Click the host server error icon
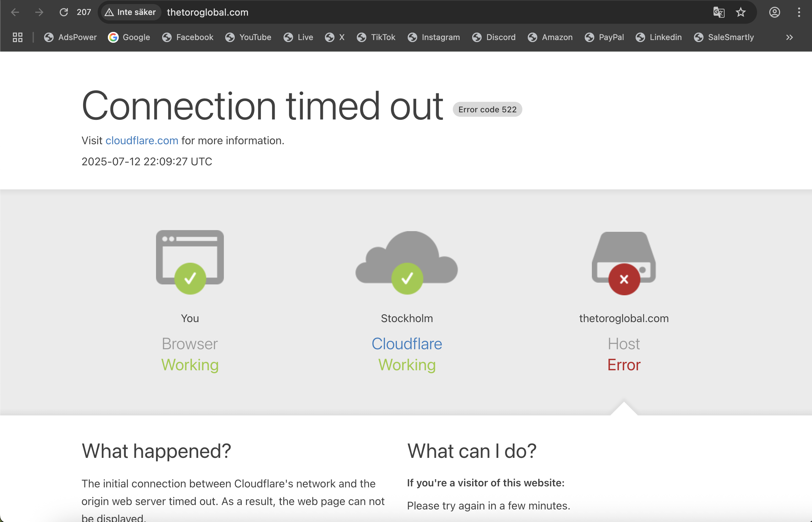Image resolution: width=812 pixels, height=522 pixels. tap(624, 263)
